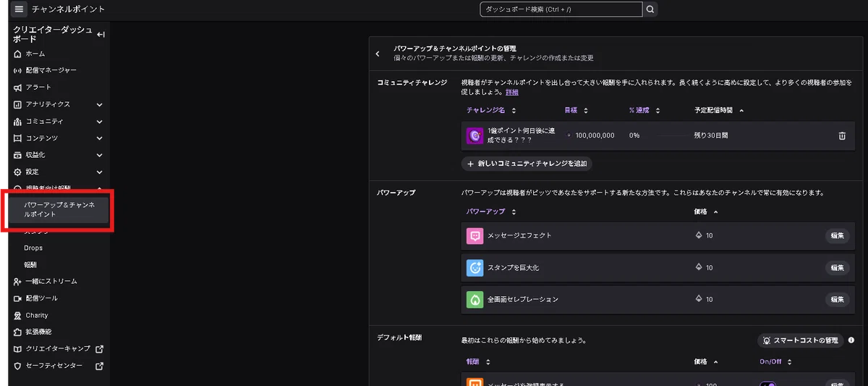The image size is (868, 386).
Task: Sort by チャレンジ名 column header
Action: click(492, 111)
